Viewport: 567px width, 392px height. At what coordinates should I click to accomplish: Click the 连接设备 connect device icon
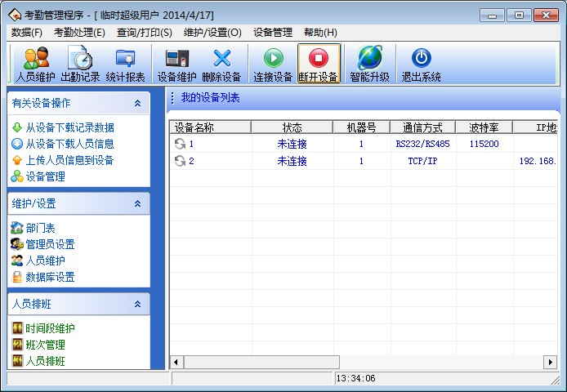point(273,64)
